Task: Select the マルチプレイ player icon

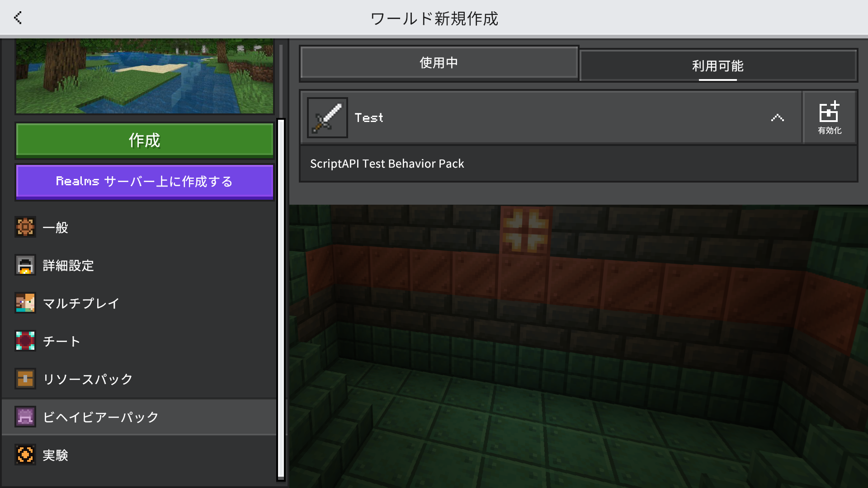Action: [x=26, y=304]
